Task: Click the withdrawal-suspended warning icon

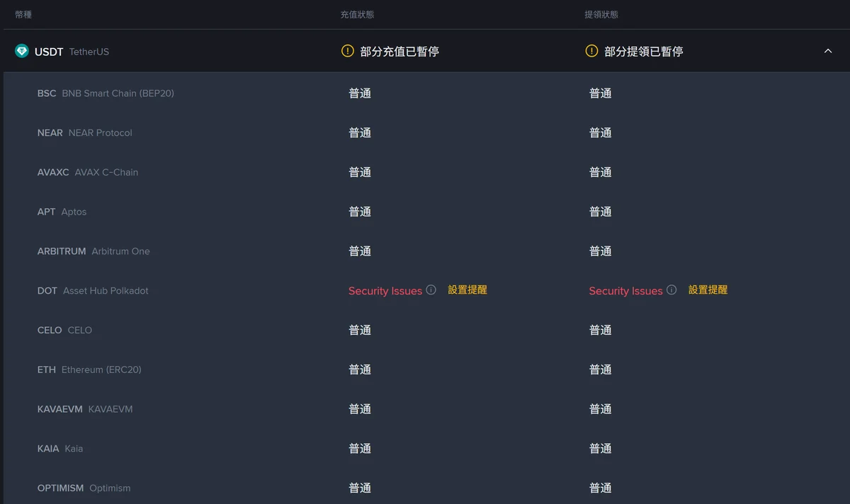Action: point(591,51)
